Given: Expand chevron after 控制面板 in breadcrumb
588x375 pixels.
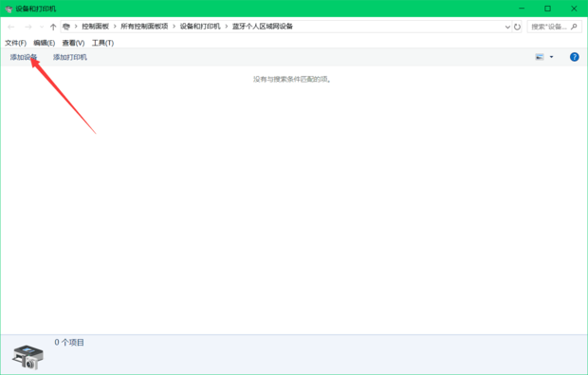Looking at the screenshot, I should 115,27.
